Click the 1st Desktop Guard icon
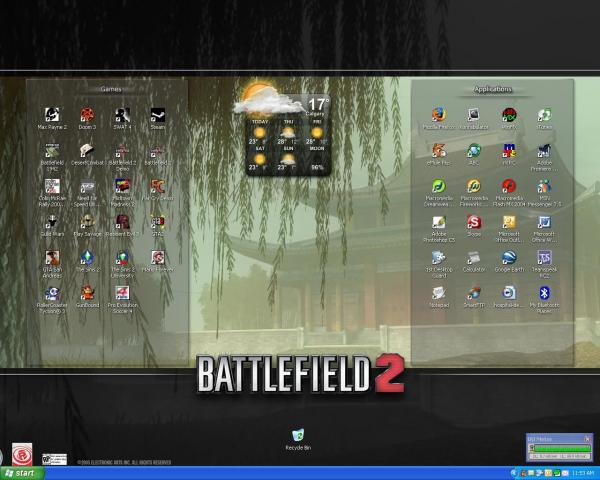Screen dimensions: 600x480 tap(439, 258)
